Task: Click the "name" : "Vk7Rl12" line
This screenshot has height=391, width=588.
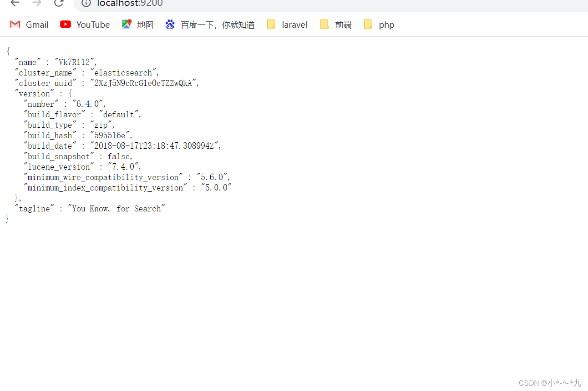Action: tap(56, 62)
